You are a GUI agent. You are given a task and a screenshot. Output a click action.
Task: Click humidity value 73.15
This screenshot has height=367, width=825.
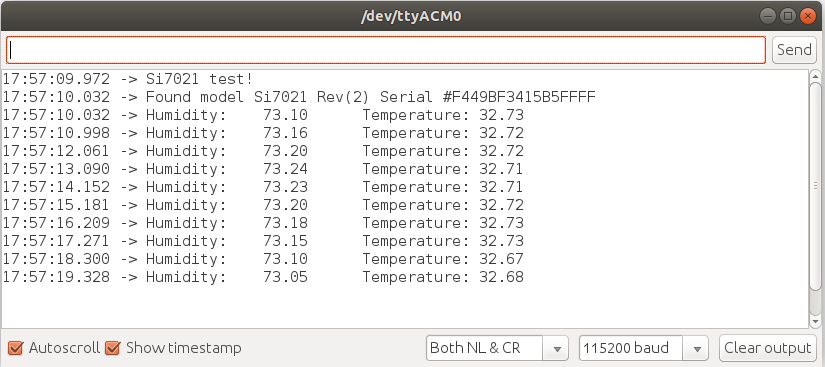tap(285, 241)
